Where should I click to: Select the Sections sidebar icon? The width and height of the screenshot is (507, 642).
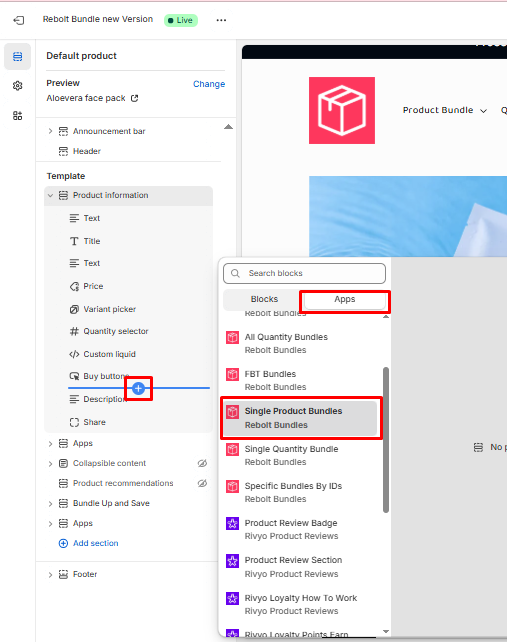click(18, 57)
